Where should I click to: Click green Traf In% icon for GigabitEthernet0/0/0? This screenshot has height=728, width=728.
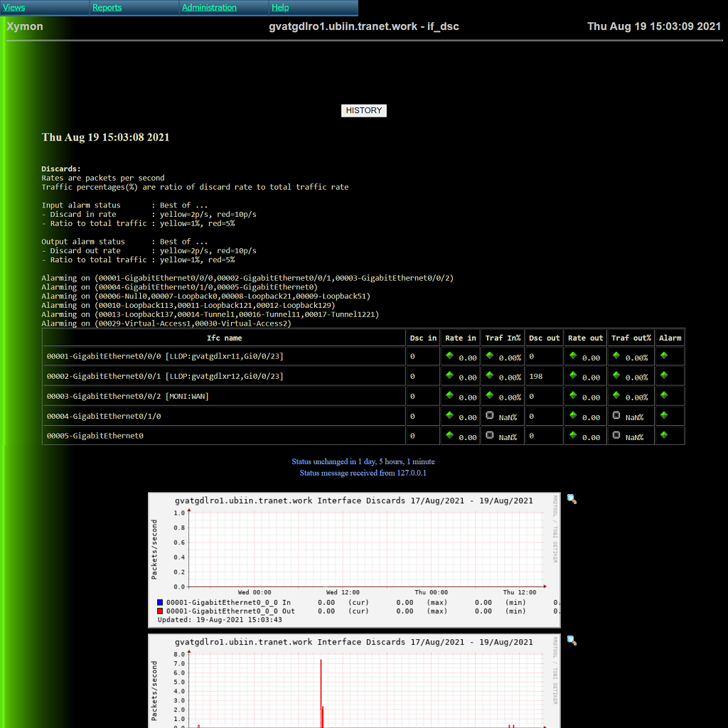[x=489, y=355]
